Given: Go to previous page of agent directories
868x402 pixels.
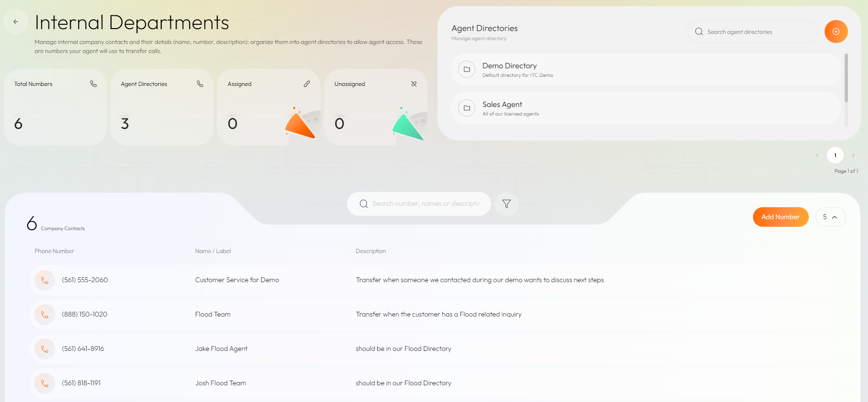Looking at the screenshot, I should point(817,155).
